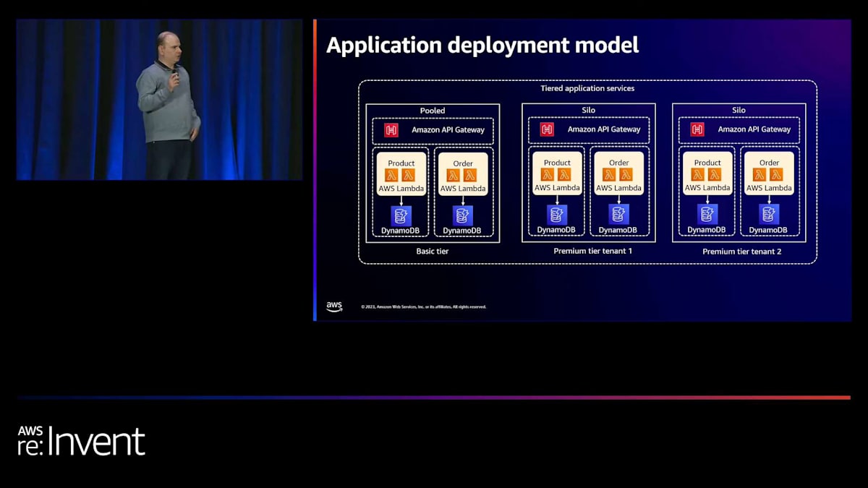The height and width of the screenshot is (488, 868).
Task: Click the "Order" label in the Pooled box
Action: [463, 163]
